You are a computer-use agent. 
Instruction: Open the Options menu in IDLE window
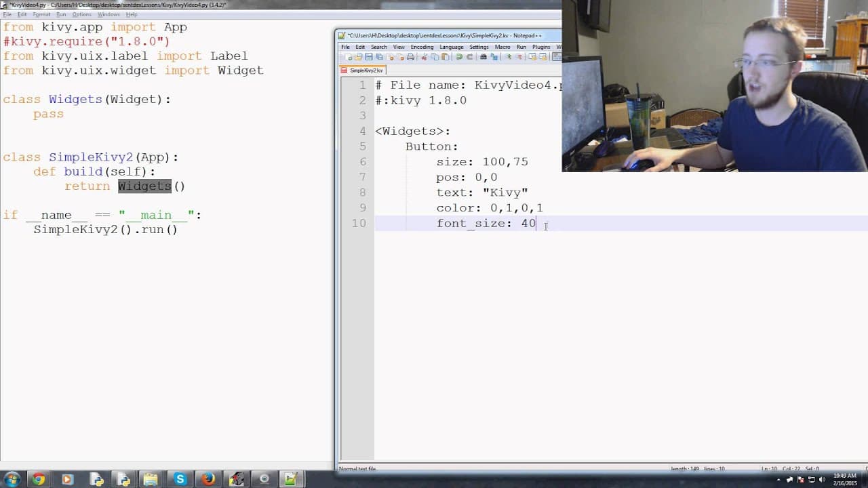[82, 14]
